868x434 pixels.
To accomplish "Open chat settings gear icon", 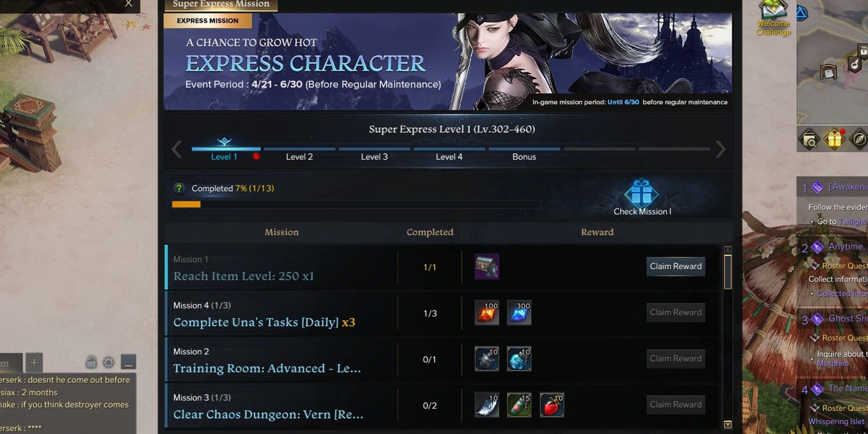I will pos(108,362).
